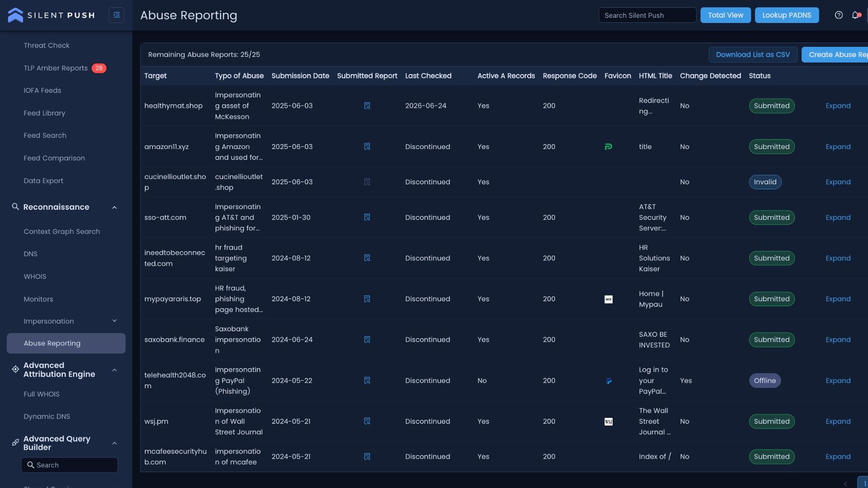868x488 pixels.
Task: Click Create Abuse Report button
Action: pos(835,55)
